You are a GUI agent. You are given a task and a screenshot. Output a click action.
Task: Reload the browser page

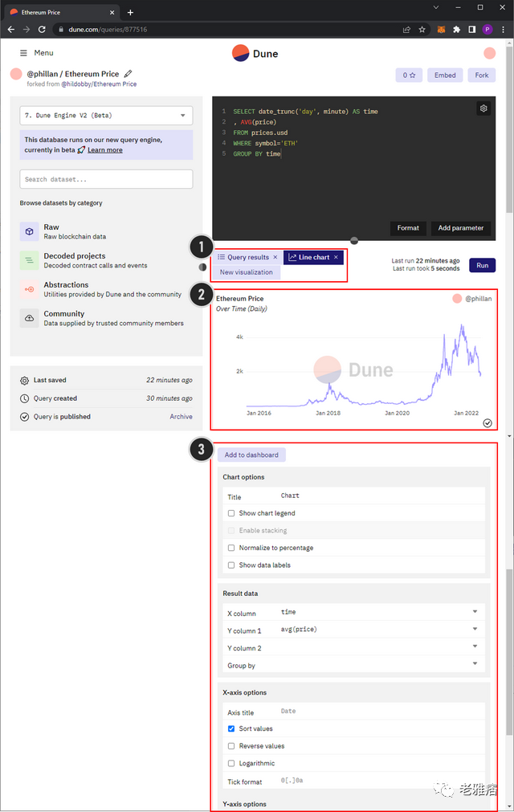(x=42, y=30)
